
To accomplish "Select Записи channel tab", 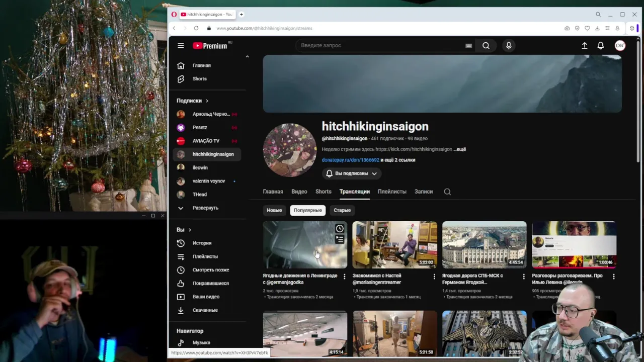I will [424, 192].
